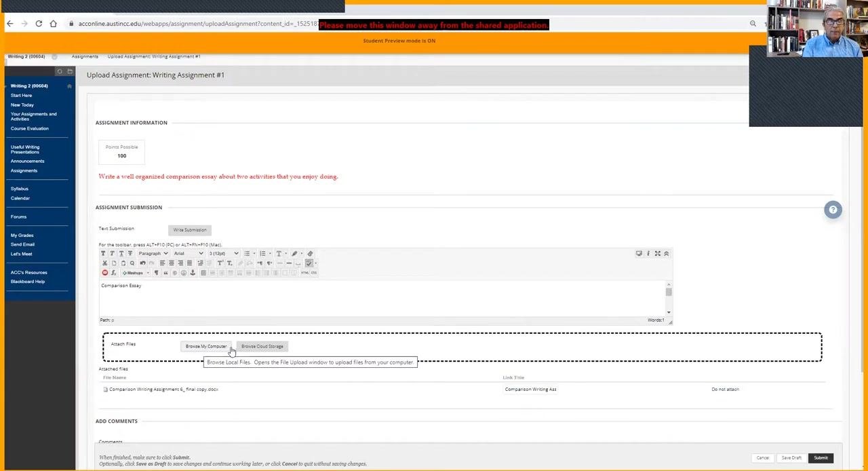The width and height of the screenshot is (868, 471).
Task: Click the Cancel button
Action: click(x=763, y=458)
